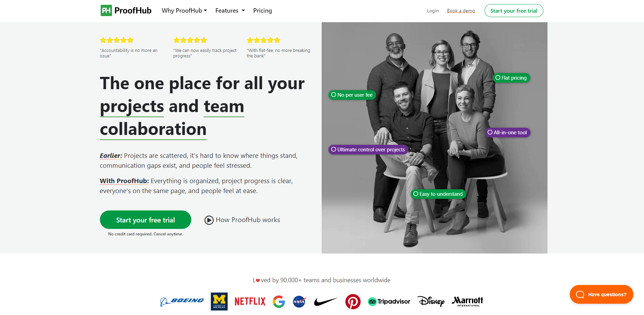Click the Flat pricing tag on photo
This screenshot has width=644, height=315.
pyautogui.click(x=511, y=78)
